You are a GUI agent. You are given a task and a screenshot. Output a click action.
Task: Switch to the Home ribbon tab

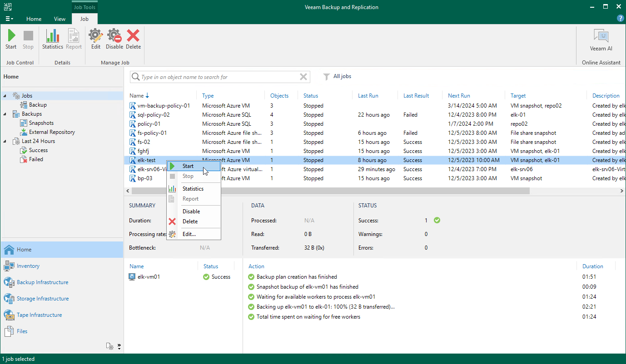[x=34, y=19]
